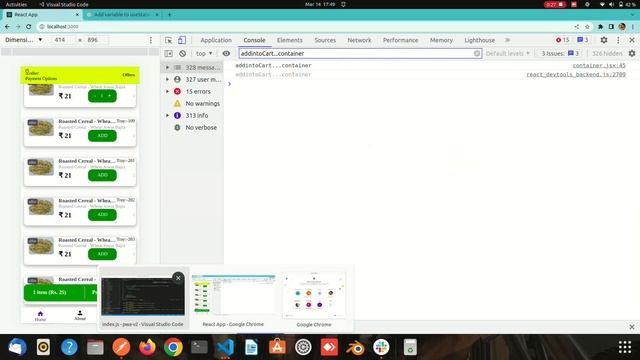Click ADD for the Tray-203 item
This screenshot has height=360, width=640.
click(102, 254)
